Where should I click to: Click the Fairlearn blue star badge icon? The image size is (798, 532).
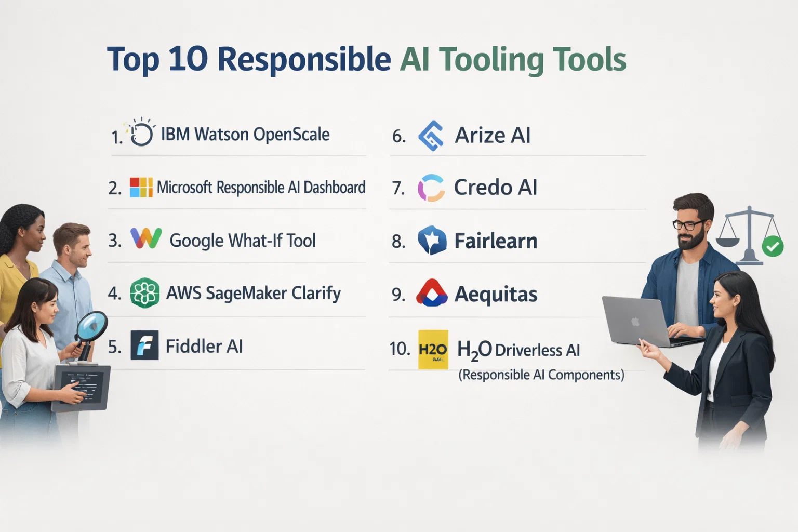coord(432,241)
